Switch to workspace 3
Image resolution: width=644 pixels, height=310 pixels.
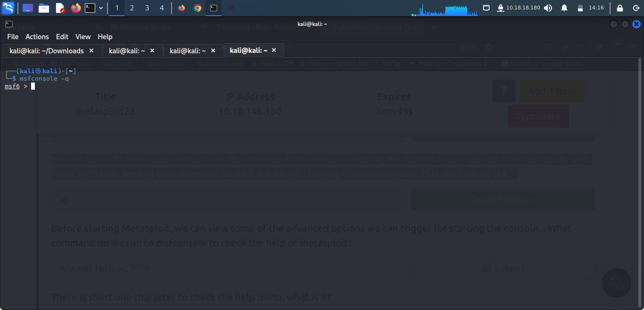147,8
